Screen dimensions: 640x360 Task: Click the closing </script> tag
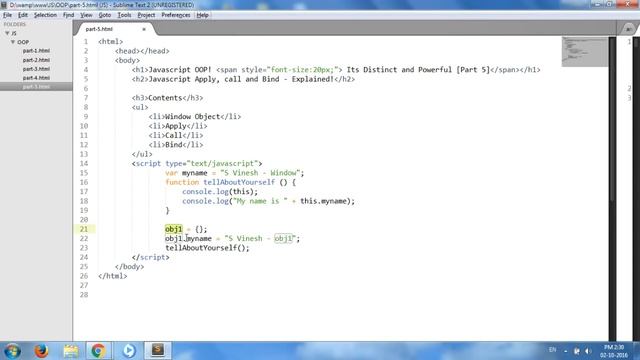pos(150,258)
